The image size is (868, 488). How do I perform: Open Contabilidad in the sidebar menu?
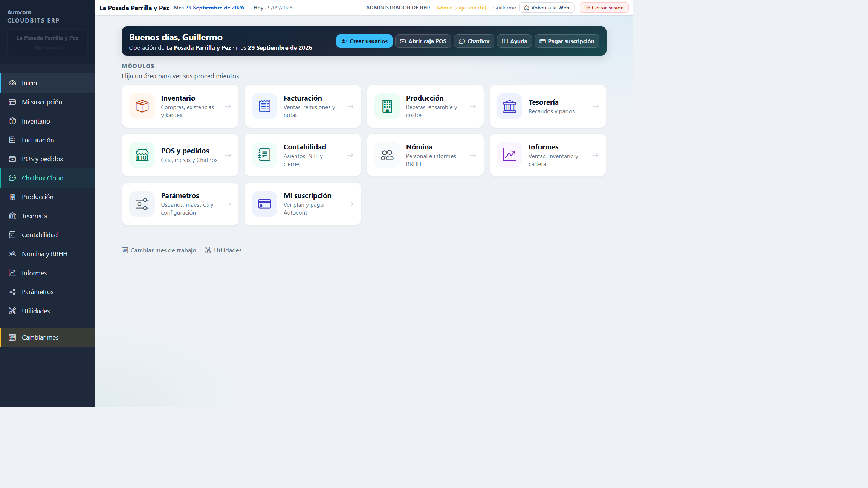point(47,235)
